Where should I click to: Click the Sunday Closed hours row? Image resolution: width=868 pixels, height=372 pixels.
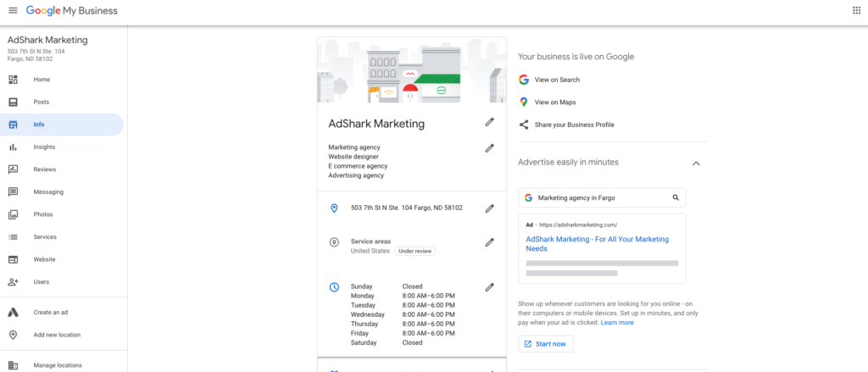(x=387, y=286)
